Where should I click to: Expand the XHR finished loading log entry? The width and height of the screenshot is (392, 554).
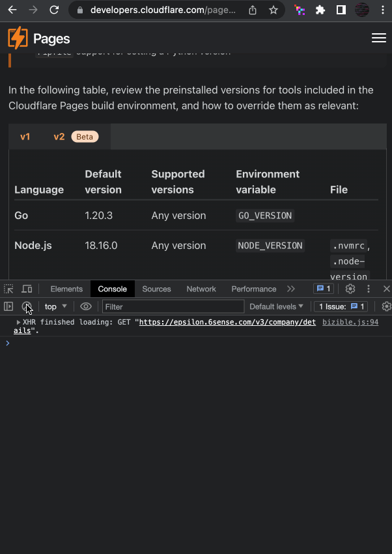pos(18,322)
